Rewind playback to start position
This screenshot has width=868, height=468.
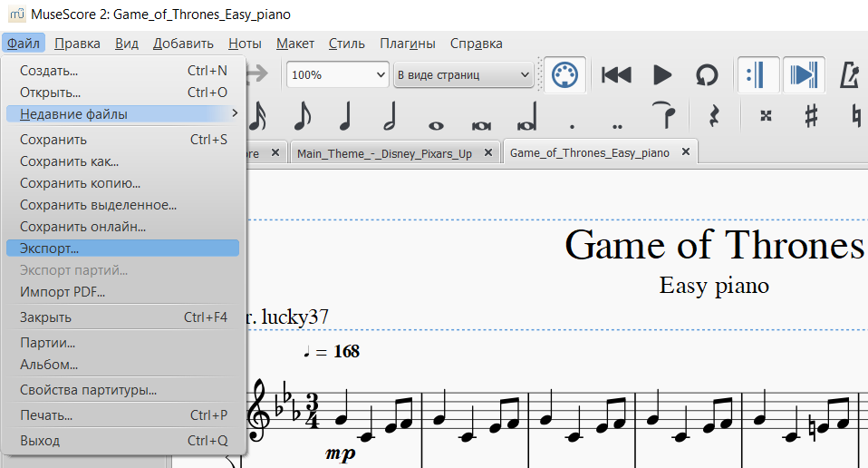tap(616, 74)
